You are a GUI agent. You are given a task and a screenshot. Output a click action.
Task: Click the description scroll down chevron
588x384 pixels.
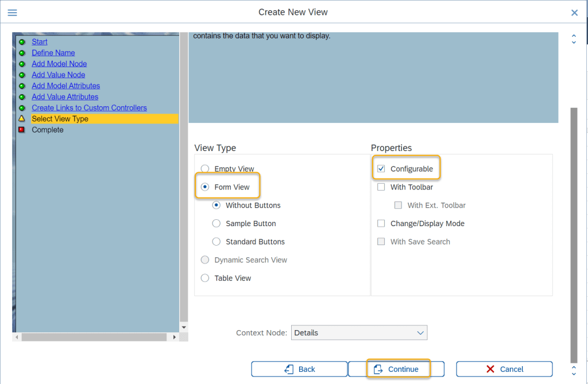[x=574, y=42]
